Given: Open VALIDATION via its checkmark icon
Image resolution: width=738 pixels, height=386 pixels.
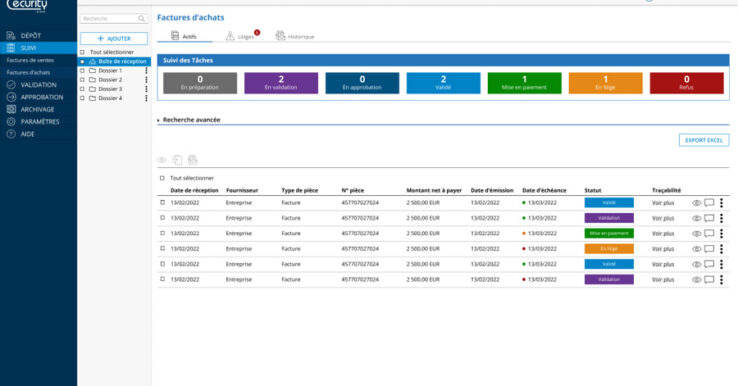Looking at the screenshot, I should (11, 85).
